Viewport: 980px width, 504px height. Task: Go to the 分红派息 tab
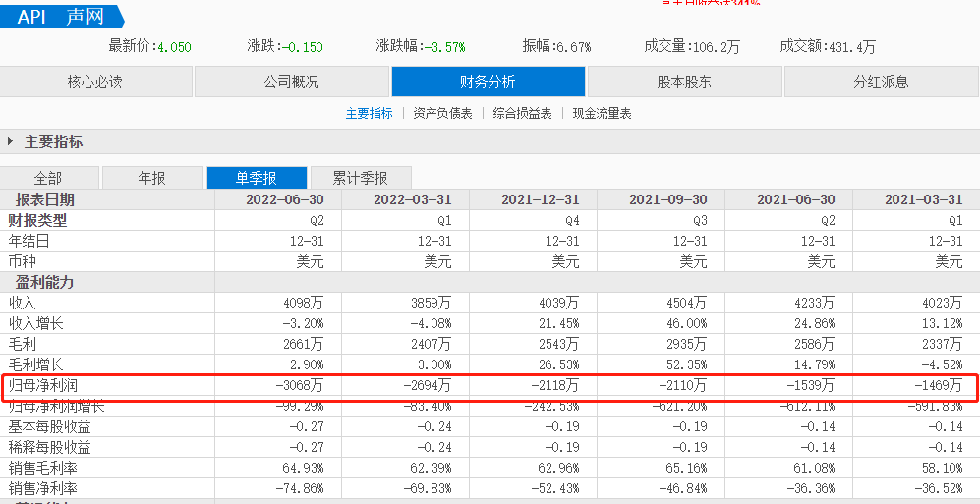coord(881,82)
